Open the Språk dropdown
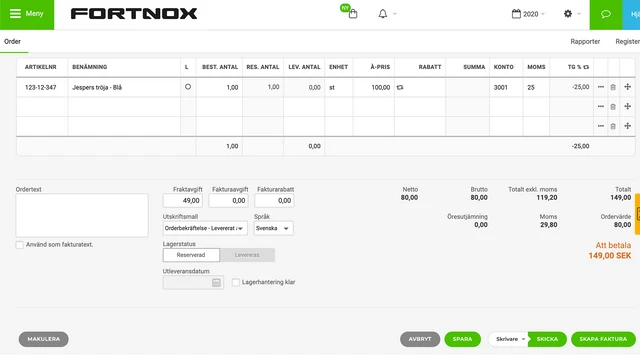The height and width of the screenshot is (360, 640). (273, 228)
